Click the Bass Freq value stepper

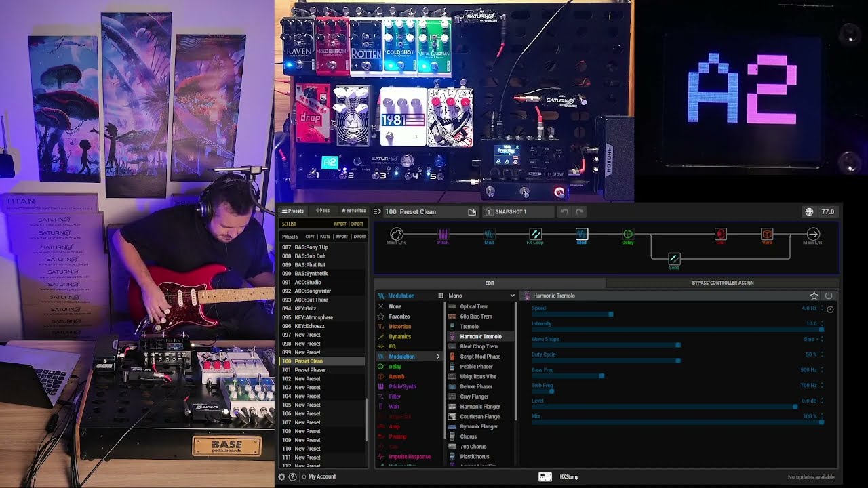pyautogui.click(x=822, y=370)
